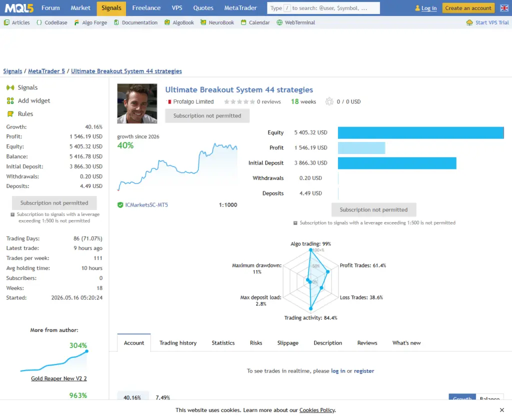Open Articles via its icon
Screen dimensions: 512x420
pos(6,22)
